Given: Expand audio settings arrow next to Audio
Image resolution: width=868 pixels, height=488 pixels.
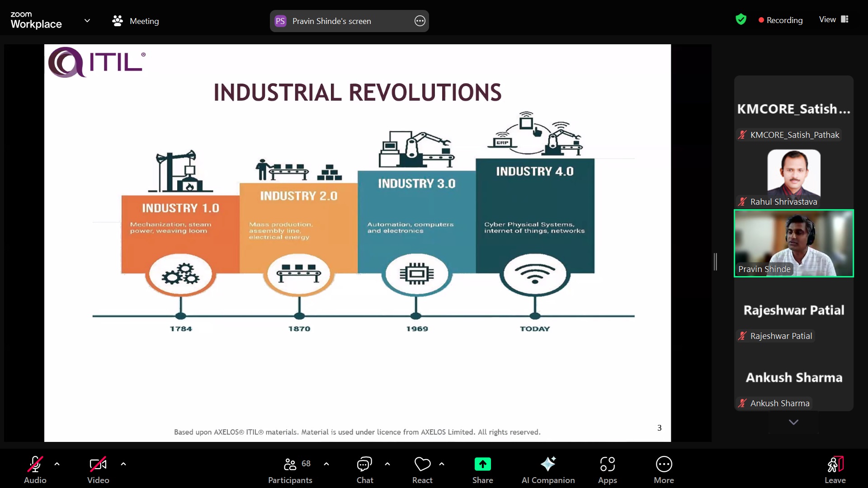Looking at the screenshot, I should point(57,464).
